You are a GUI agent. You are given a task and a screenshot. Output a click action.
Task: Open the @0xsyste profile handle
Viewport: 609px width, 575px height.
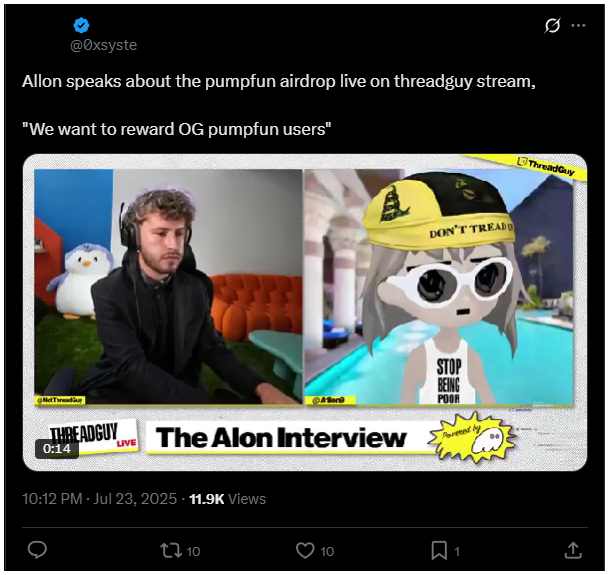(103, 45)
